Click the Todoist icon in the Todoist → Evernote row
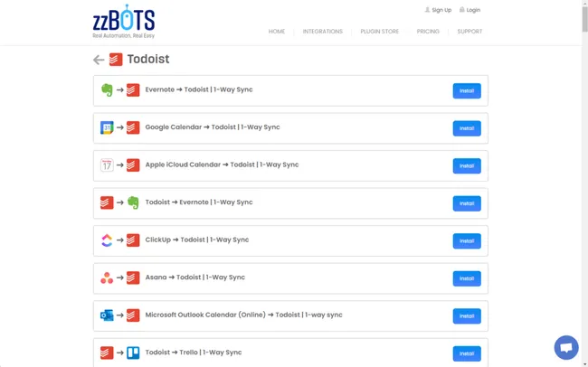 (x=107, y=202)
